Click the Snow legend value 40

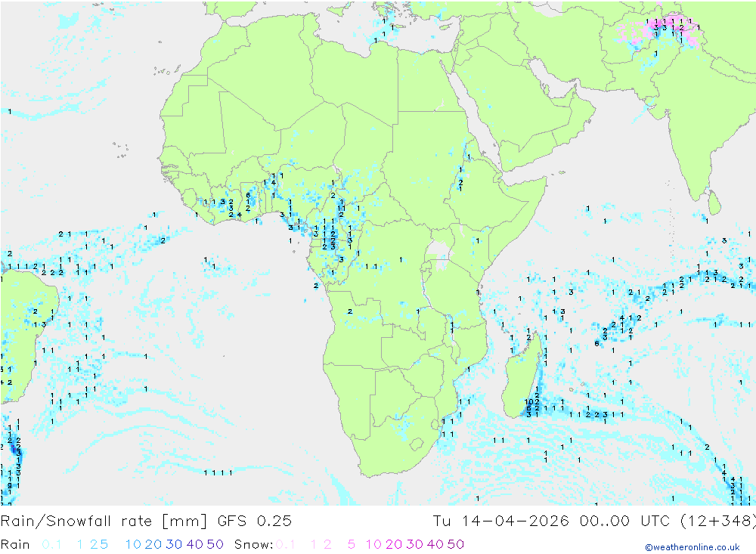click(x=435, y=544)
